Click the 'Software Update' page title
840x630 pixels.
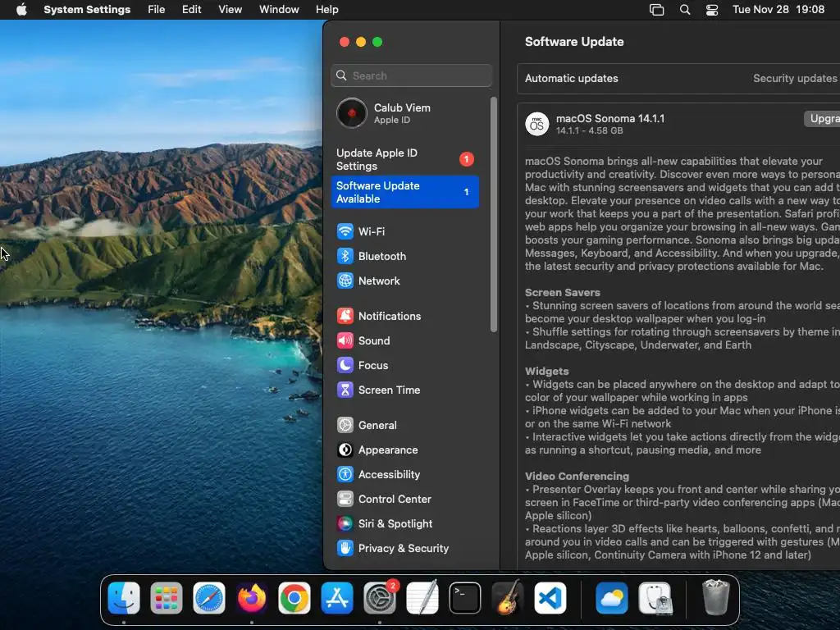(574, 42)
